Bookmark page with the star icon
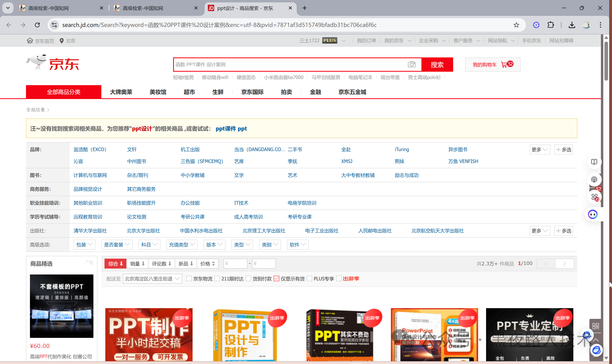612x364 pixels. (516, 25)
